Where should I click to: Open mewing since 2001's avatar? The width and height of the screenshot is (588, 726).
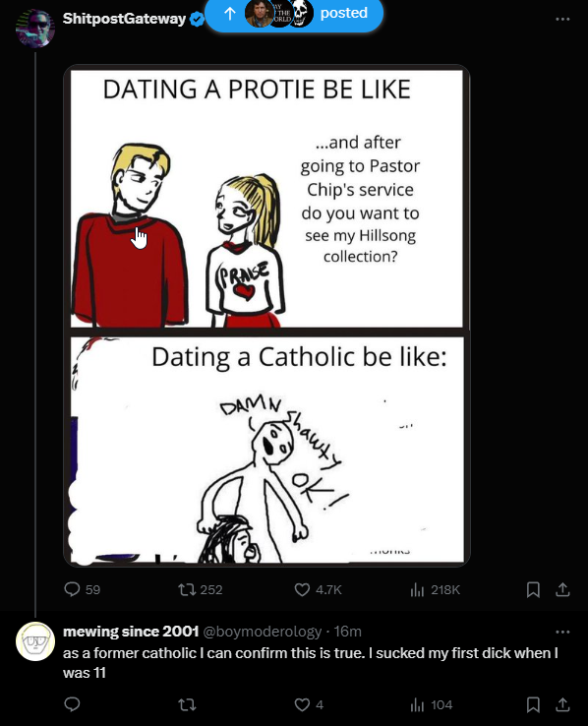[35, 640]
